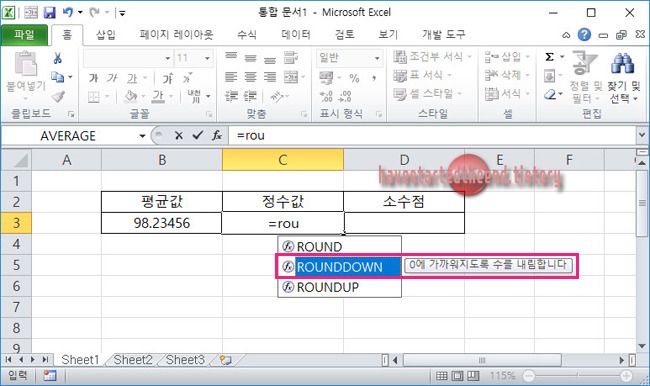Click the Clear eraser icon
Screen dimensions: 650x386
click(550, 95)
